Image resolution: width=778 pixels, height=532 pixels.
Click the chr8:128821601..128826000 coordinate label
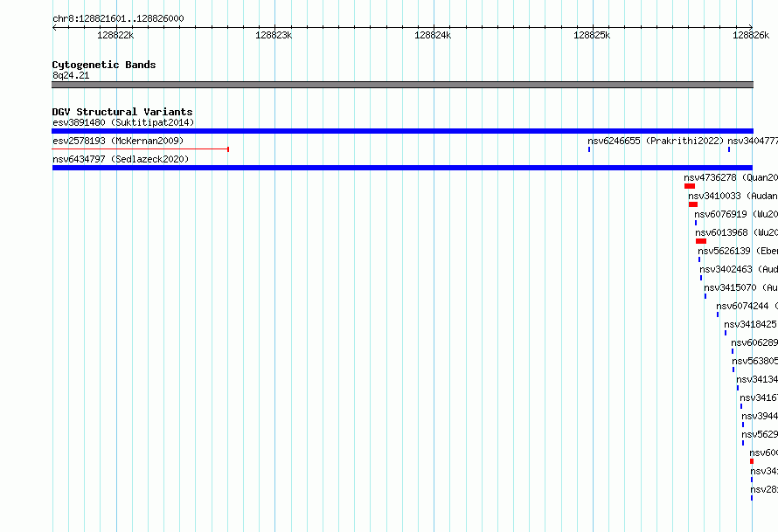118,18
